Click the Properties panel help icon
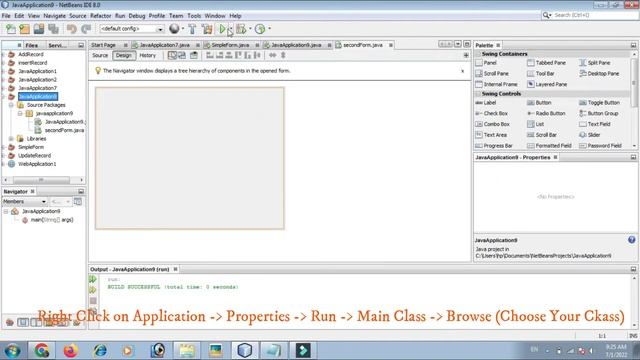This screenshot has width=640, height=360. click(x=631, y=240)
